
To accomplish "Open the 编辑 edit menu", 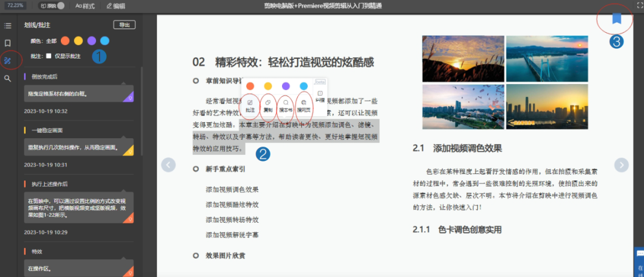I will click(116, 5).
